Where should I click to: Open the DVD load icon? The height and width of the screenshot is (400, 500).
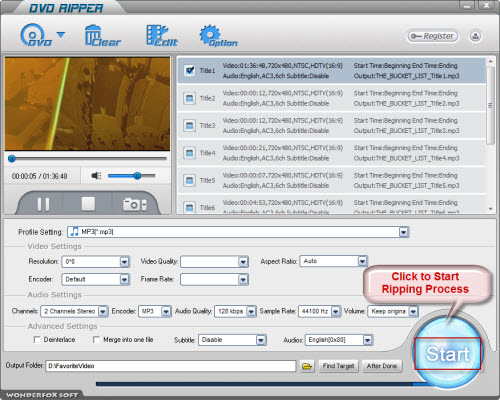(36, 35)
